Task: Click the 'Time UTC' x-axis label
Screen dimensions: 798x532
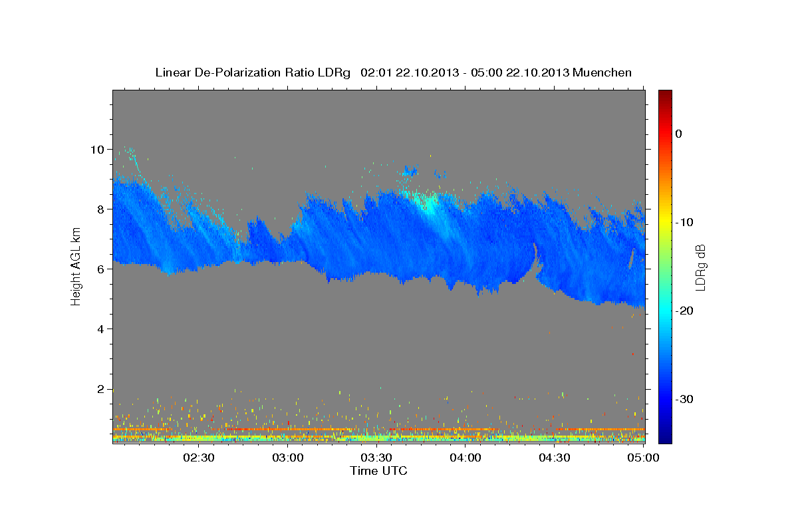Action: coord(378,471)
